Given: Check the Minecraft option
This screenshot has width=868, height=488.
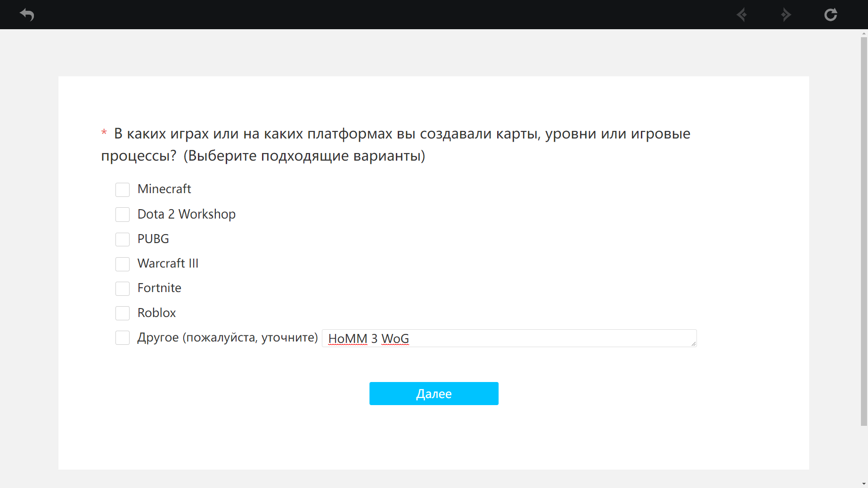Looking at the screenshot, I should point(123,190).
